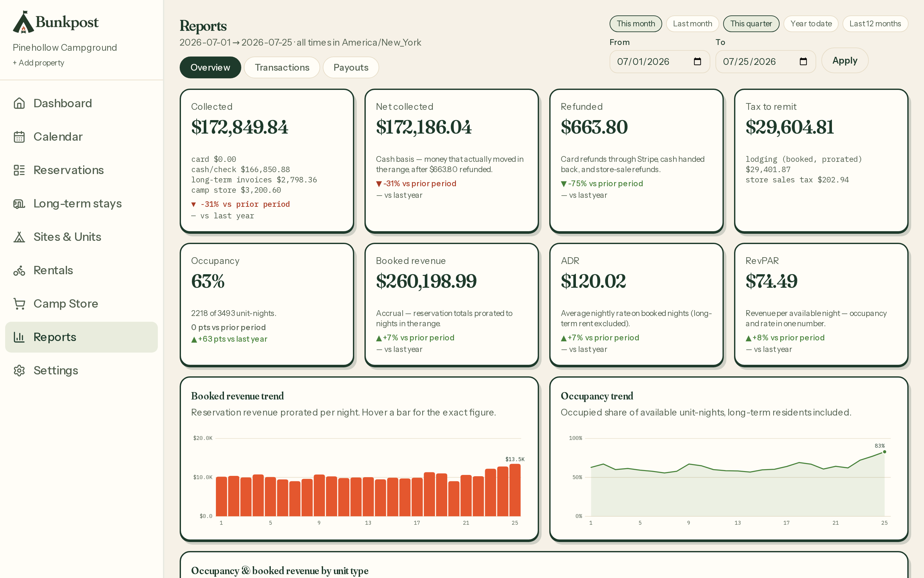The image size is (924, 578).
Task: Go to the Calendar section
Action: click(81, 136)
